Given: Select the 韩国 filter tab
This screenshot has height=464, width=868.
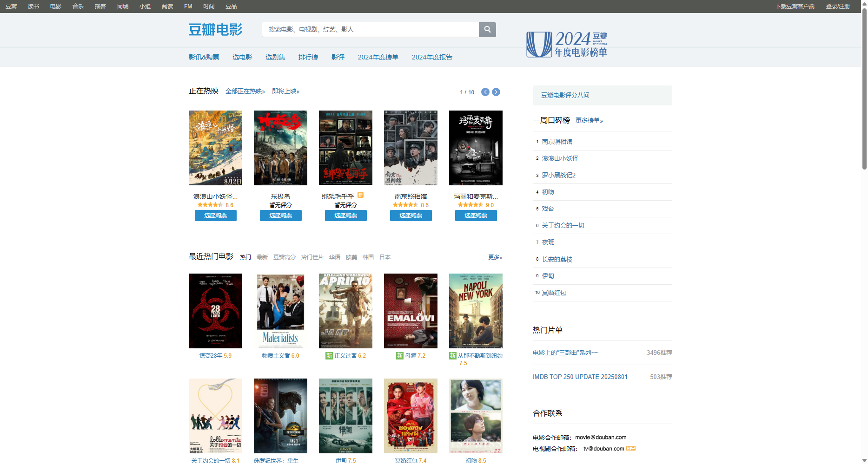Looking at the screenshot, I should click(x=368, y=257).
